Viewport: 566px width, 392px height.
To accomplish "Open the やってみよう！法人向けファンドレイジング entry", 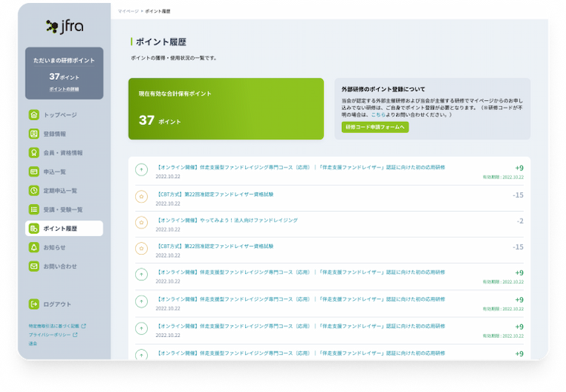I will coord(227,220).
